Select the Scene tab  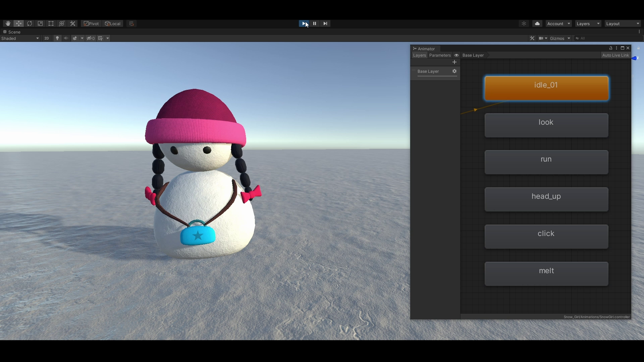click(x=12, y=32)
